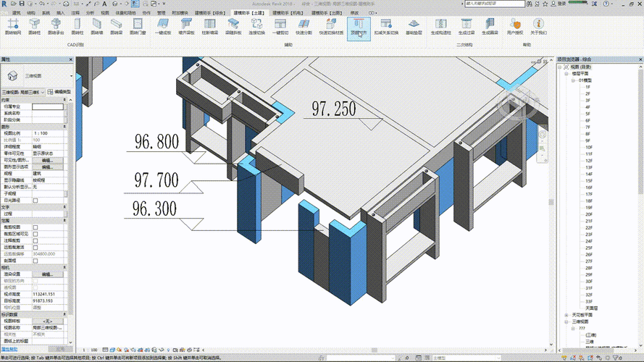Enable the 裁剪视图 checkbox
The height and width of the screenshot is (362, 644).
pos(35,227)
